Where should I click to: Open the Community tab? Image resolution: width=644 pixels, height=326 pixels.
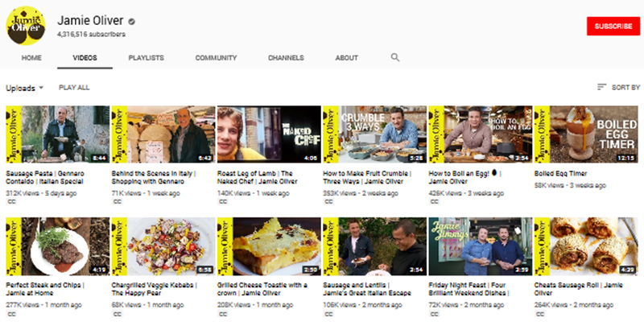pos(216,58)
